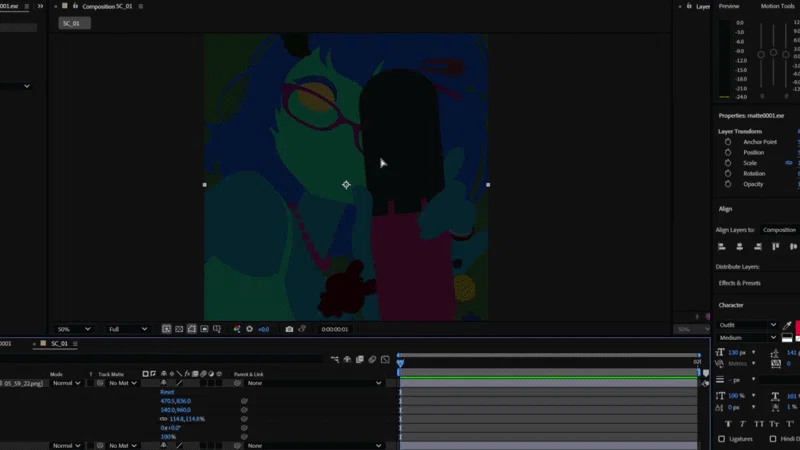Screen dimensions: 800x450
Task: Align layers horizontally to center
Action: pos(740,247)
